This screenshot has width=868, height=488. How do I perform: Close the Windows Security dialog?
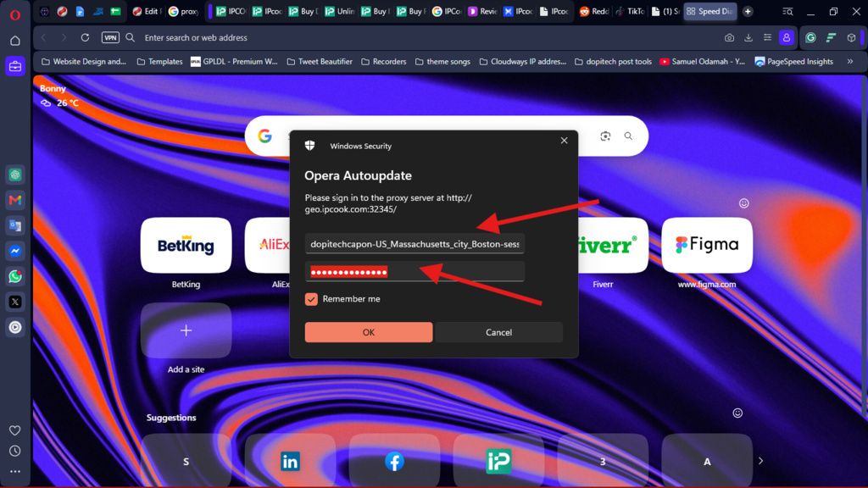point(564,141)
